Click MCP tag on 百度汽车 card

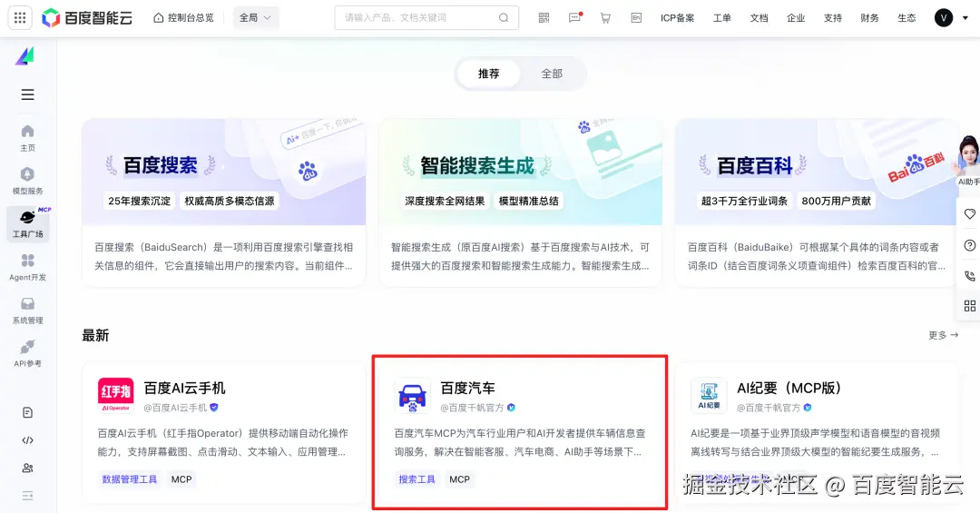(x=459, y=479)
